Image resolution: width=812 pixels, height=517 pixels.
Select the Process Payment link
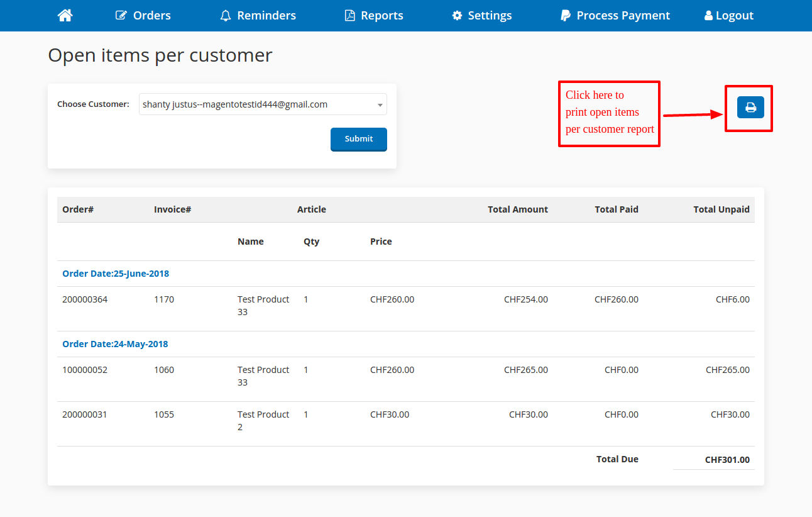(623, 16)
